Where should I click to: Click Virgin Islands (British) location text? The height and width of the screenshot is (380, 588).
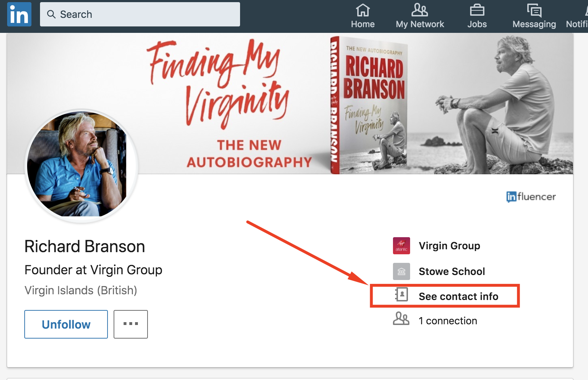point(81,290)
